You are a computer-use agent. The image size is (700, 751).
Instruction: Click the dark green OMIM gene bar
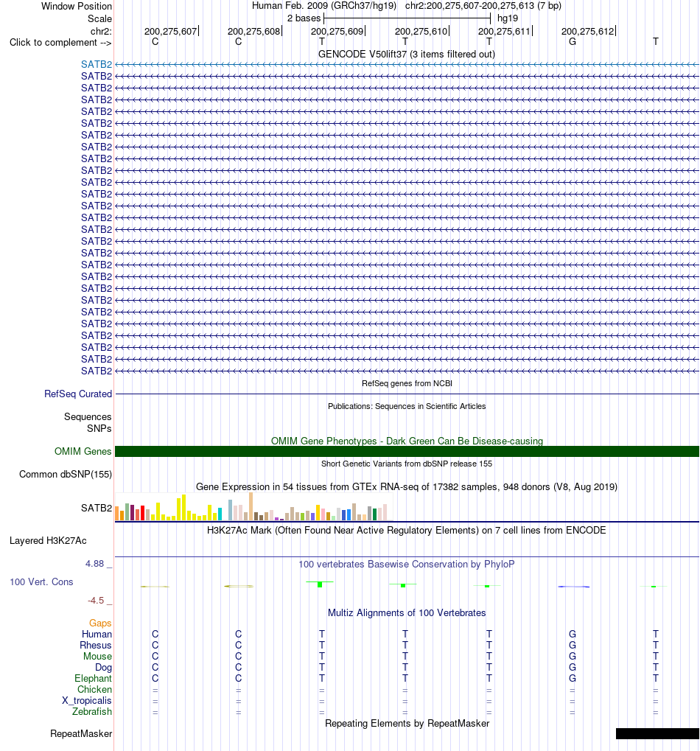pyautogui.click(x=407, y=451)
